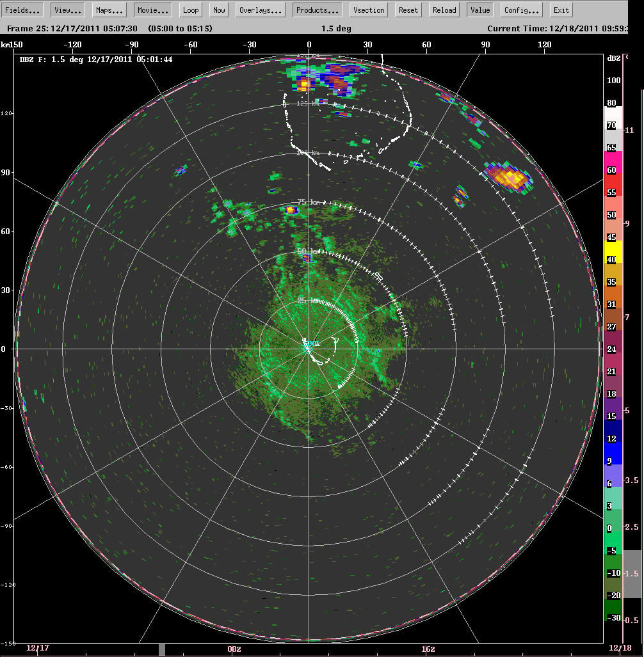The width and height of the screenshot is (644, 657).
Task: Exit the radar display application
Action: click(x=561, y=10)
